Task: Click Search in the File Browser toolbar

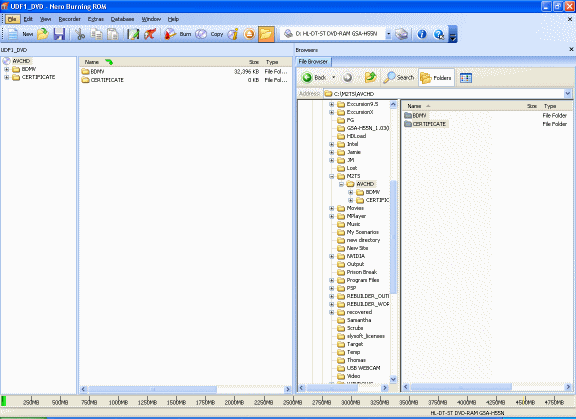Action: pos(399,77)
